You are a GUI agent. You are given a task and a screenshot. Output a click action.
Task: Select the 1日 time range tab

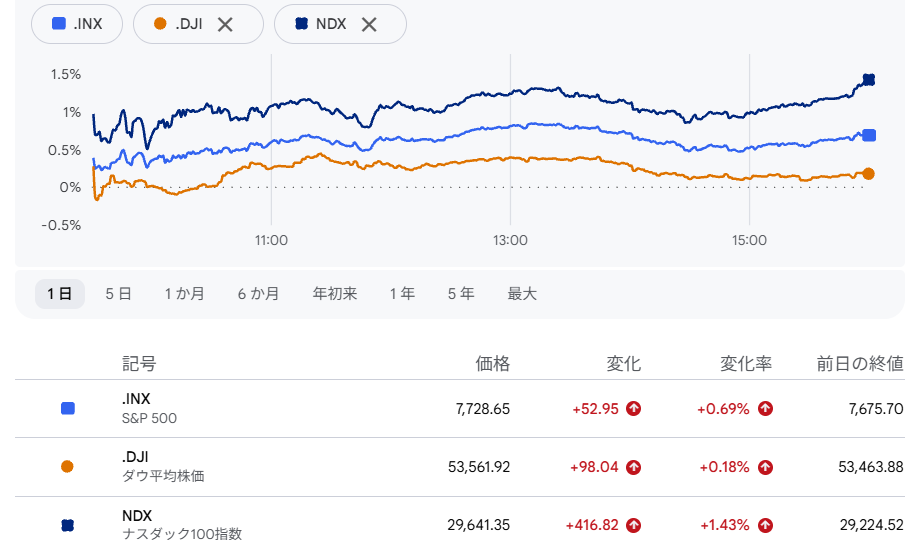coord(59,294)
